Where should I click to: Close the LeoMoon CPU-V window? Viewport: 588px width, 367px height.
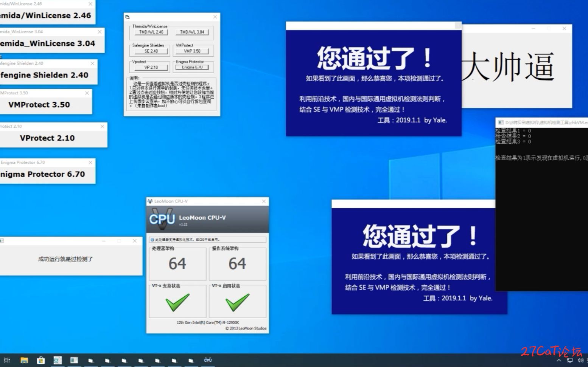(264, 201)
